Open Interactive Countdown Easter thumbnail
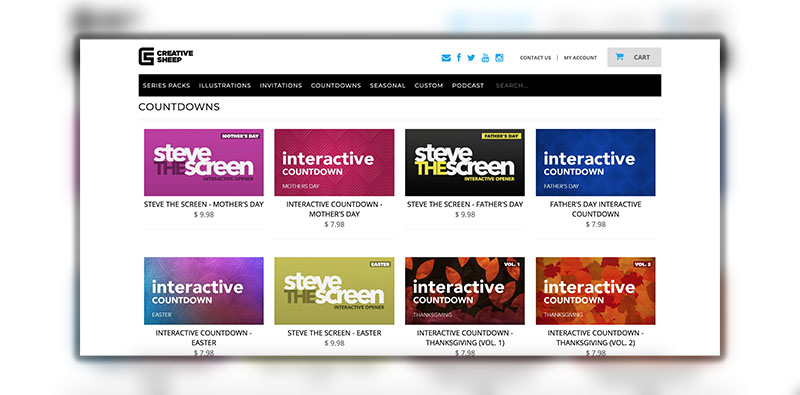 [204, 291]
